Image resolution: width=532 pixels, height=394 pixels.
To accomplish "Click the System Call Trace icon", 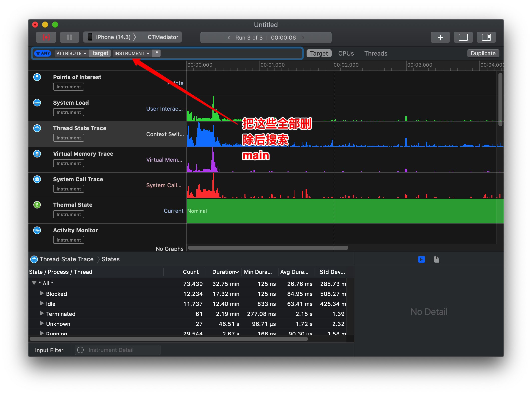I will (x=37, y=179).
